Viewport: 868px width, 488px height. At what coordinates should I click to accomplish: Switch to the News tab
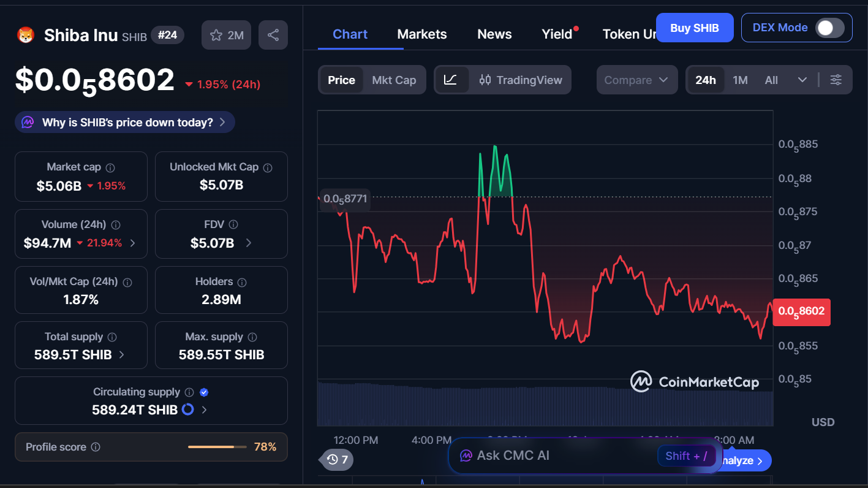click(x=494, y=34)
